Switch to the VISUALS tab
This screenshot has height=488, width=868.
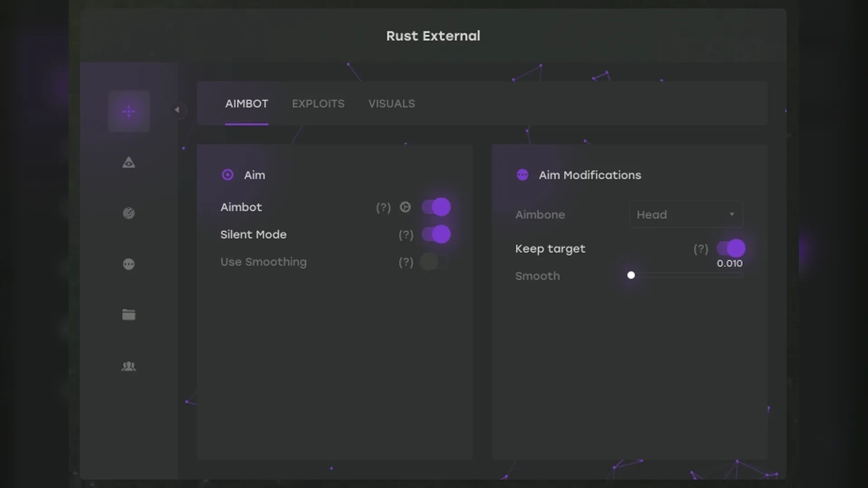click(392, 103)
